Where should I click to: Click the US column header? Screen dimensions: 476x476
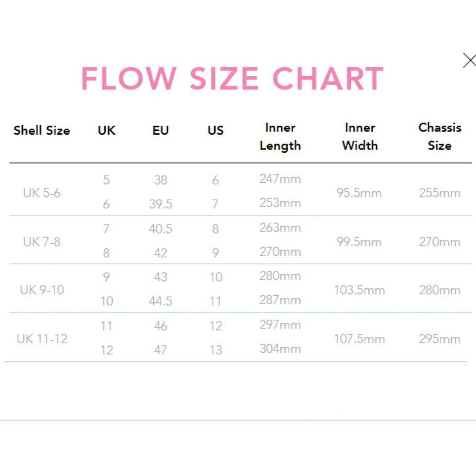[x=215, y=130]
